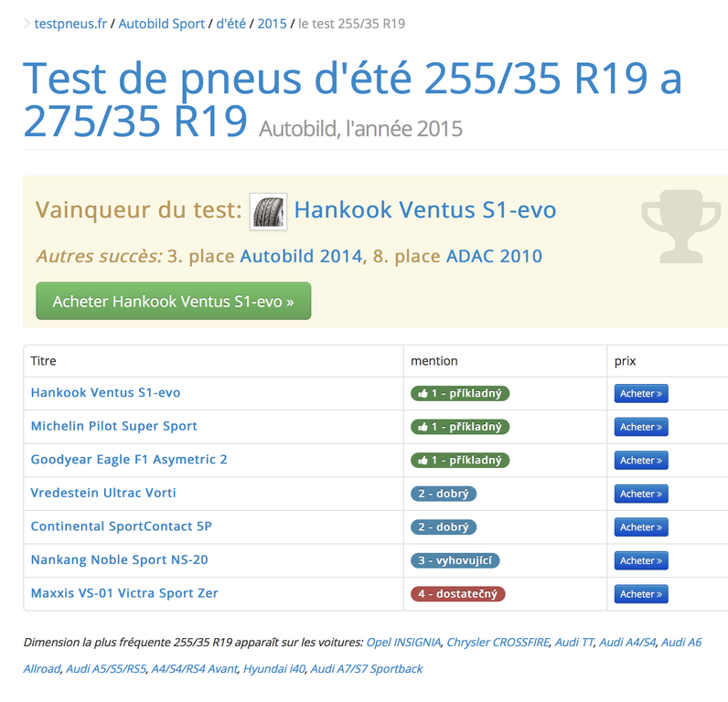Open the d'été breadcrumb link

(x=230, y=24)
